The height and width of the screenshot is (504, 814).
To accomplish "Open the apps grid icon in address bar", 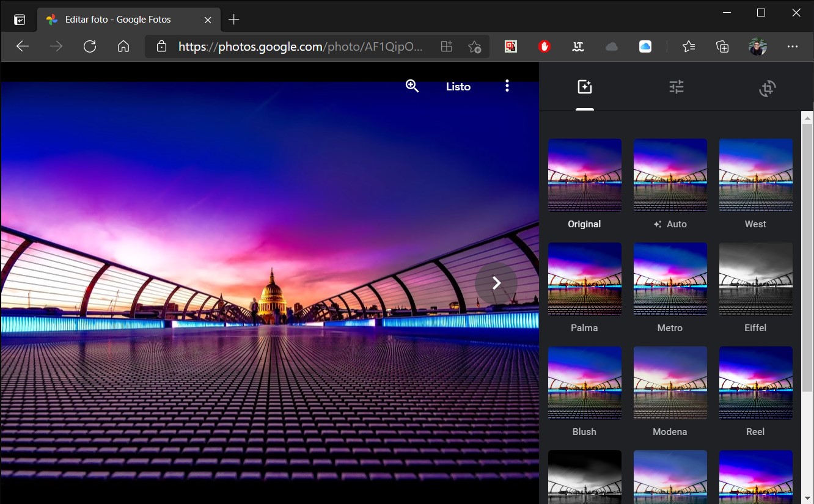I will 447,46.
